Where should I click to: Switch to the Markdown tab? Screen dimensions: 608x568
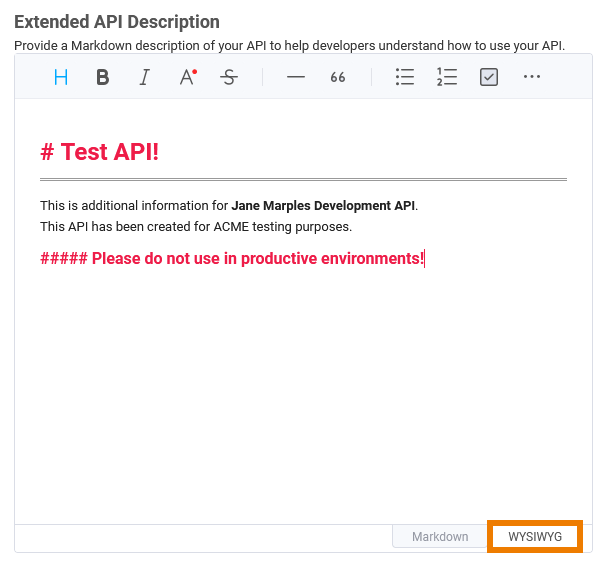tap(440, 537)
